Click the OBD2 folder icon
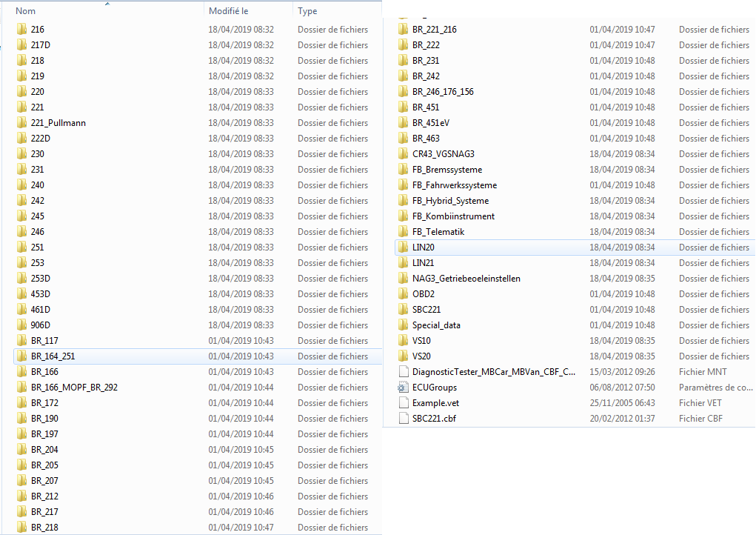The height and width of the screenshot is (535, 756). pyautogui.click(x=403, y=294)
